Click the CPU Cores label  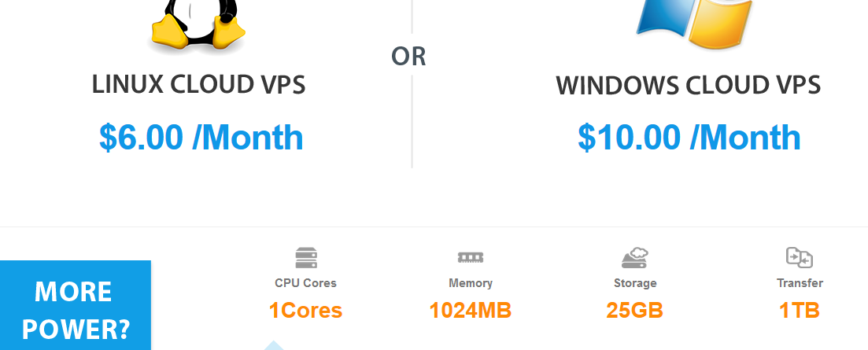point(305,283)
